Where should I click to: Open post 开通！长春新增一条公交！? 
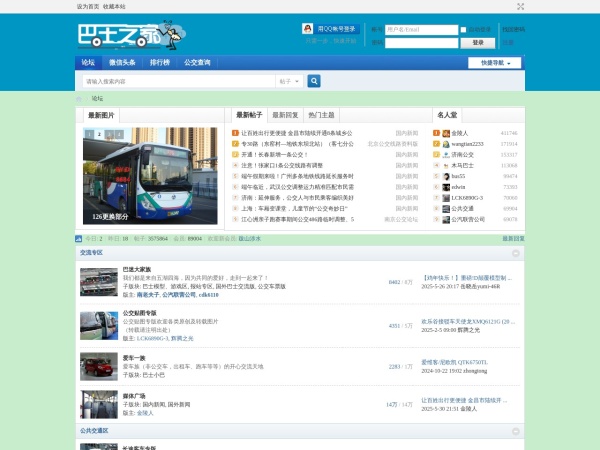coord(274,155)
